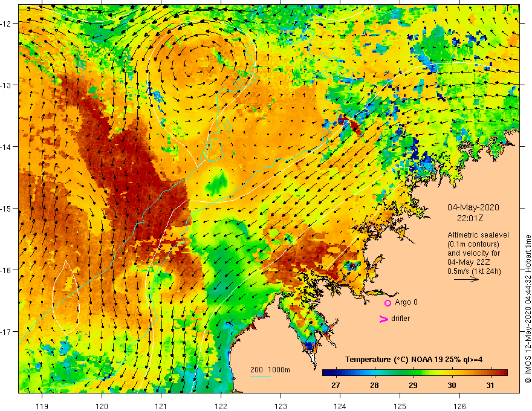The width and height of the screenshot is (532, 411).
Task: Click the 30 colorbar tick value
Action: pos(452,385)
